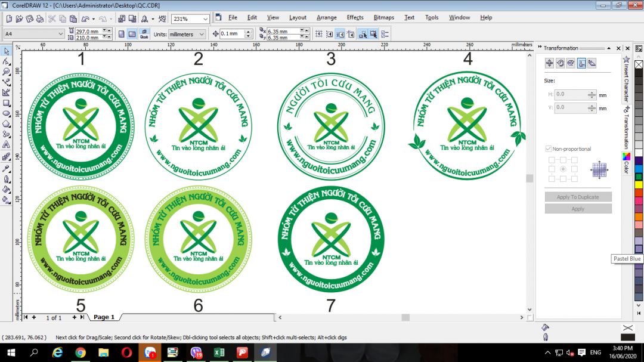Screen dimensions: 644x362
Task: Open Excel from the Windows taskbar
Action: click(219, 352)
